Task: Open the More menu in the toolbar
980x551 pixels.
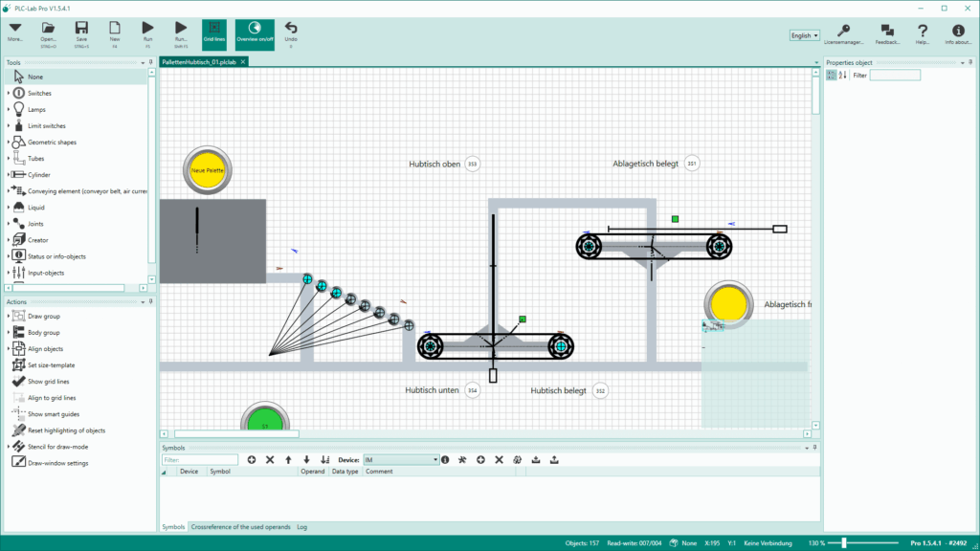Action: pos(15,33)
